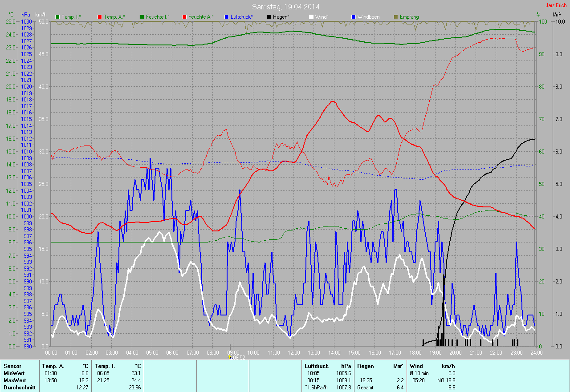Click the red Temp. A. legend swatch
The height and width of the screenshot is (392, 570).
99,17
